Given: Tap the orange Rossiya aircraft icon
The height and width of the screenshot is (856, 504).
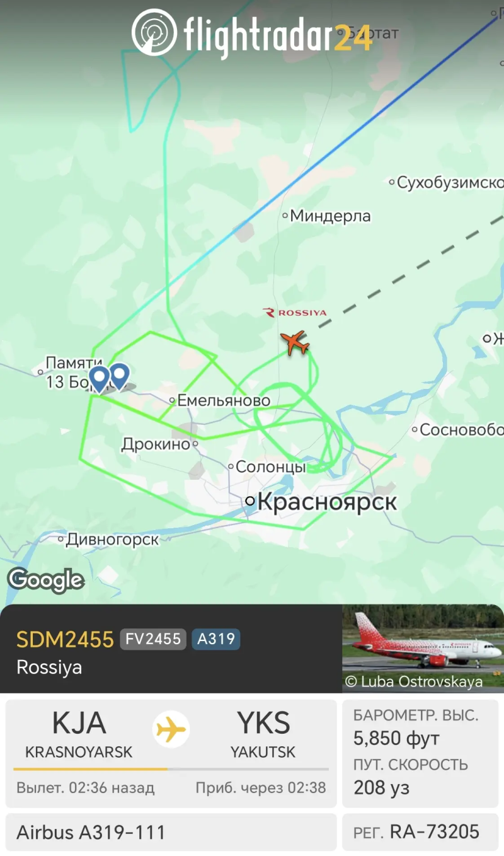Looking at the screenshot, I should 295,343.
